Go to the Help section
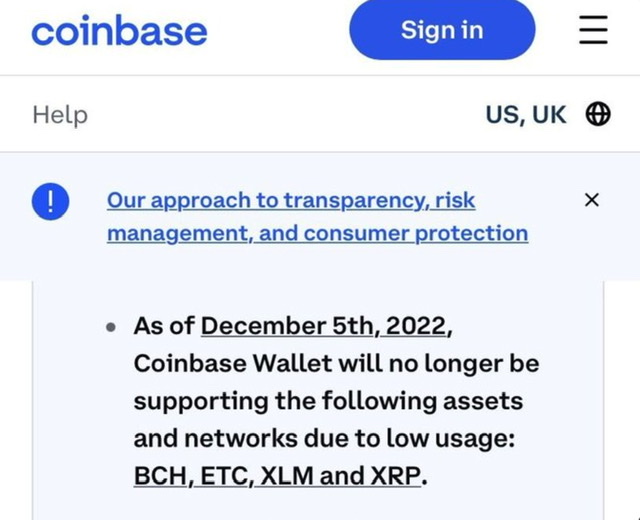The width and height of the screenshot is (640, 520). point(60,115)
